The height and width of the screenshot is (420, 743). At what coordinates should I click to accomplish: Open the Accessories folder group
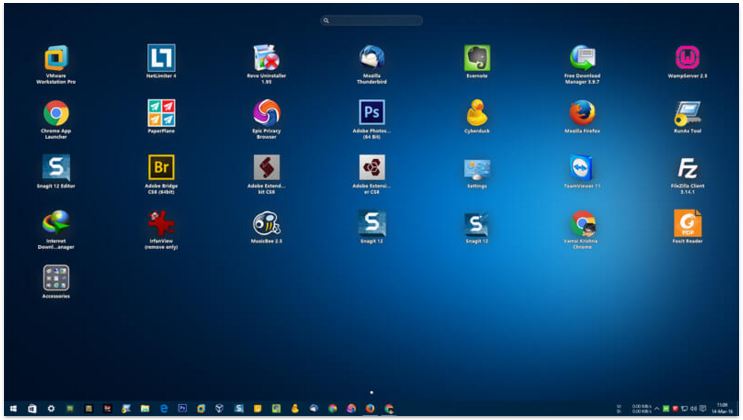56,278
